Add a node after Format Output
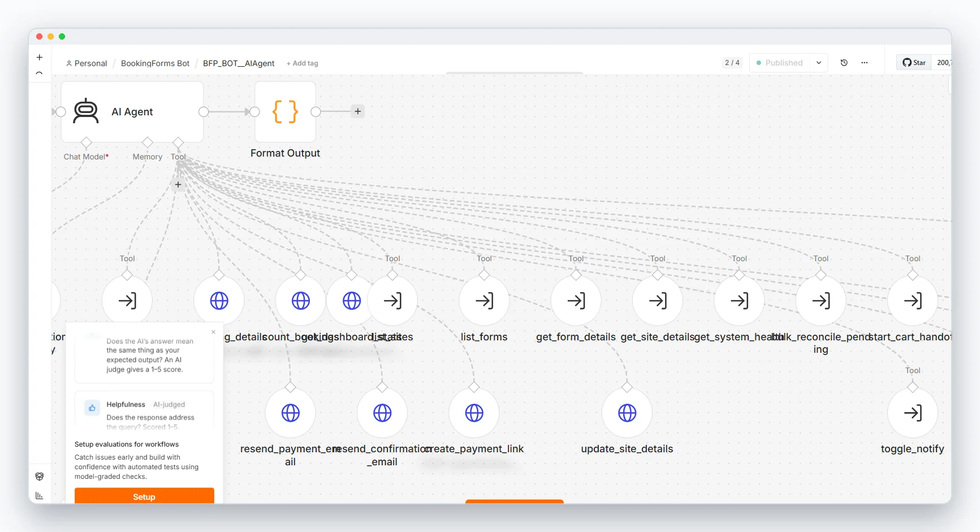The width and height of the screenshot is (980, 532). pos(357,111)
